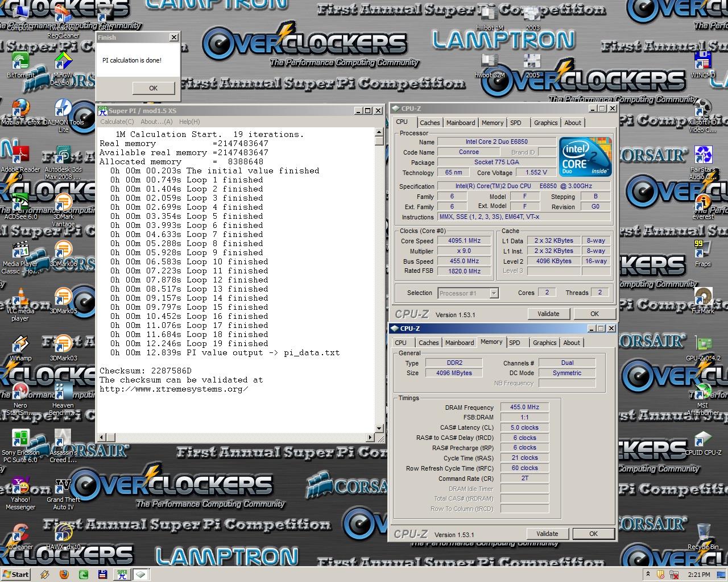Viewport: 728px width, 582px height.
Task: Open the WINCMD desktop icon
Action: tap(703, 64)
